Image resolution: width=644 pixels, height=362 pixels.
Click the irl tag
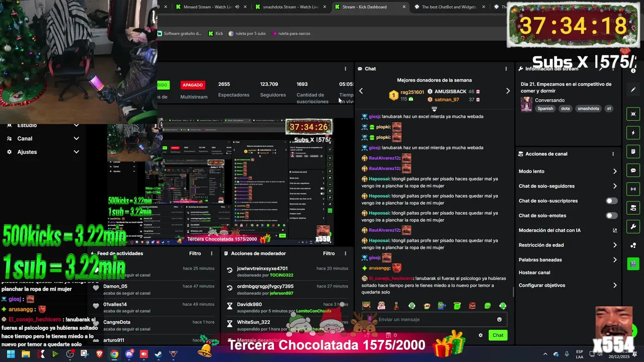click(x=609, y=109)
